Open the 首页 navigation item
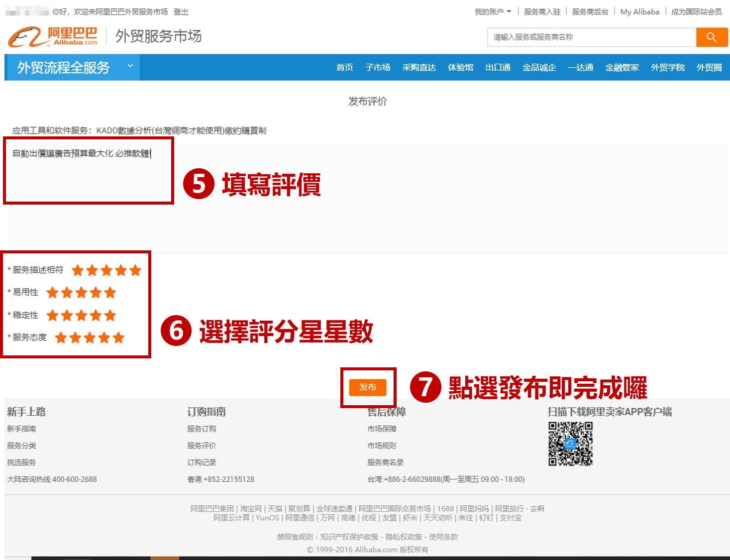Viewport: 730px width, 560px height. [x=344, y=68]
